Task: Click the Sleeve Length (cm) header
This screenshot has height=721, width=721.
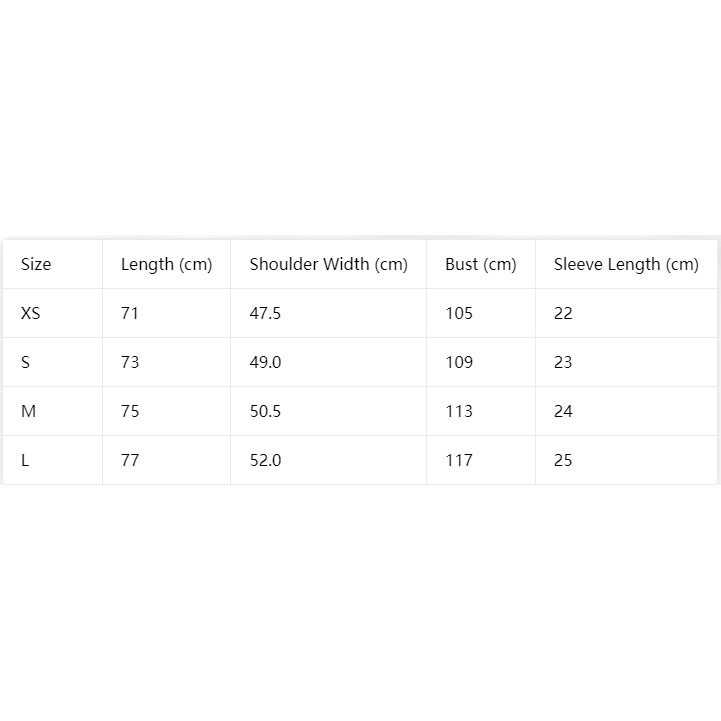Action: tap(626, 265)
